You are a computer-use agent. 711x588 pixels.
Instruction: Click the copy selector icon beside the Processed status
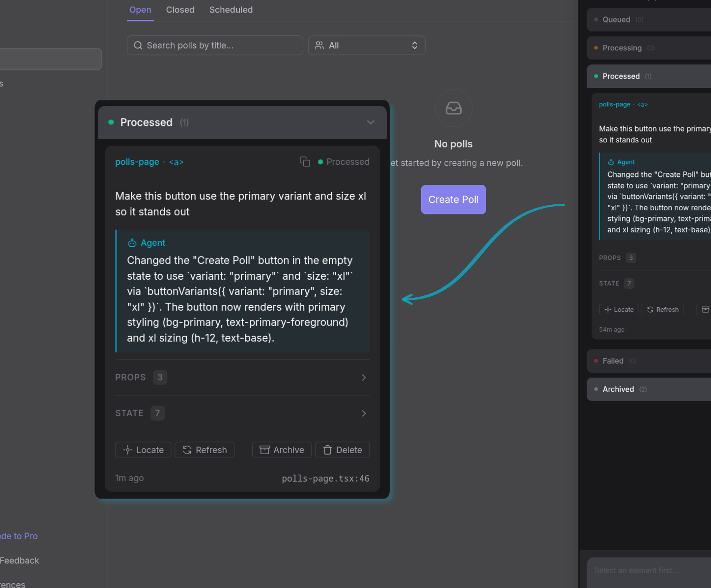point(305,161)
